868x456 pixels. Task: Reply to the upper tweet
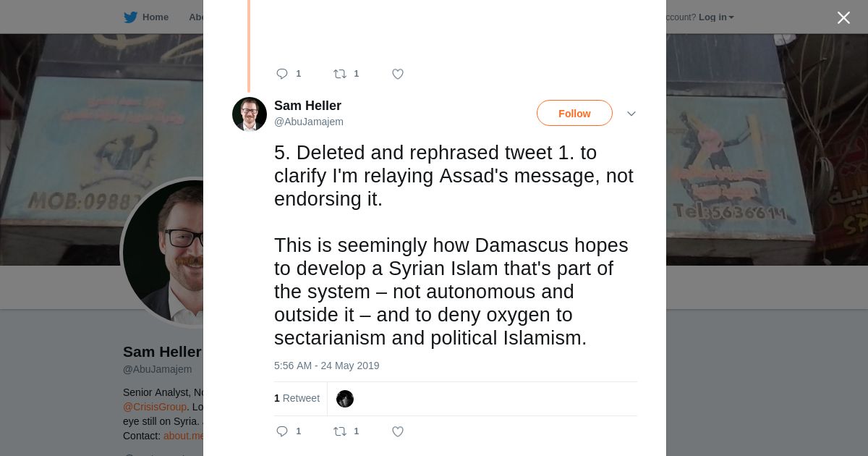click(282, 74)
